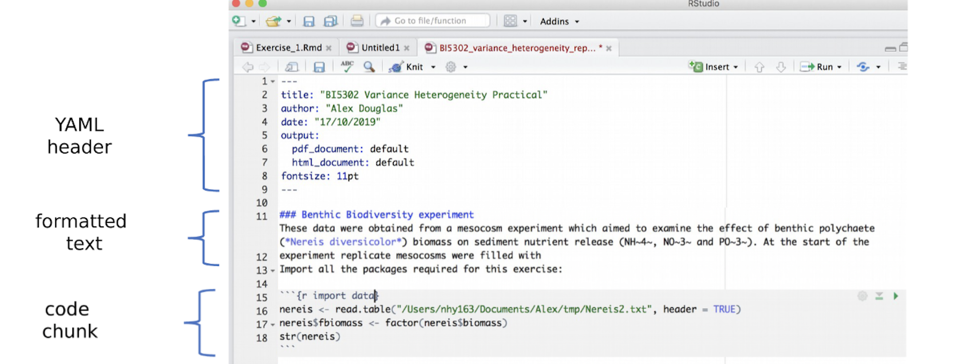This screenshot has width=980, height=364.
Task: Run spell check on the document
Action: pyautogui.click(x=347, y=66)
